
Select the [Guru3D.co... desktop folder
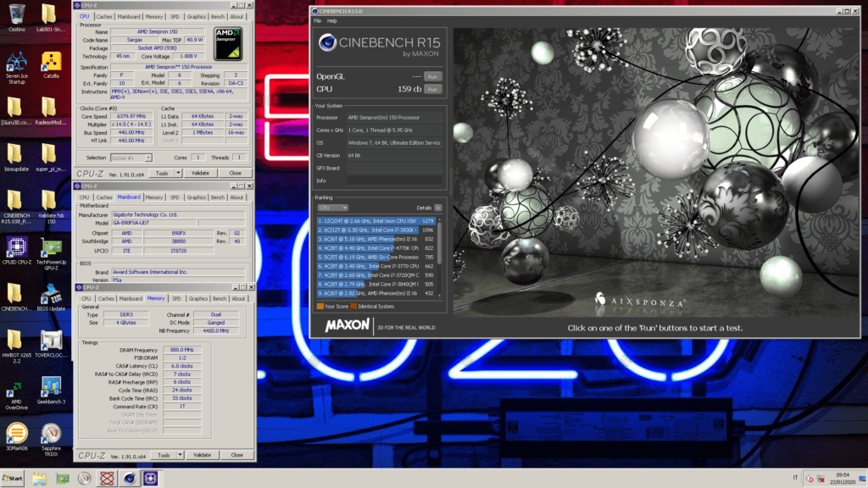coord(17,111)
